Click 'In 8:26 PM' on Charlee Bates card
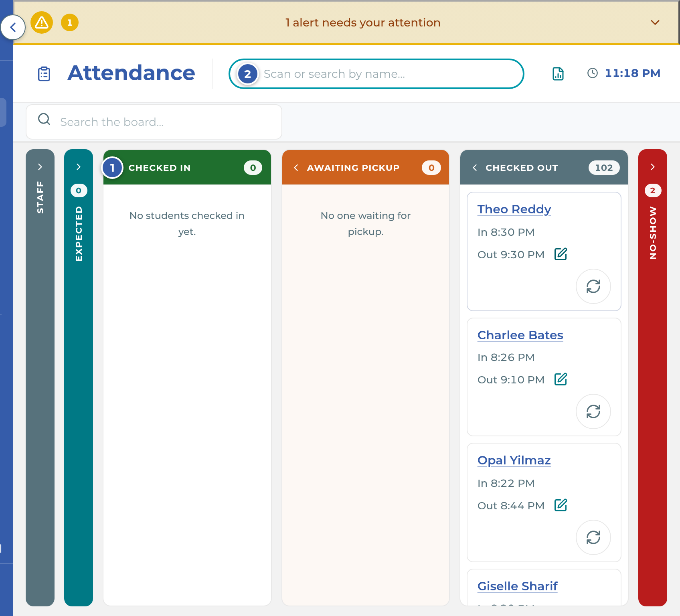The image size is (680, 616). (x=506, y=357)
